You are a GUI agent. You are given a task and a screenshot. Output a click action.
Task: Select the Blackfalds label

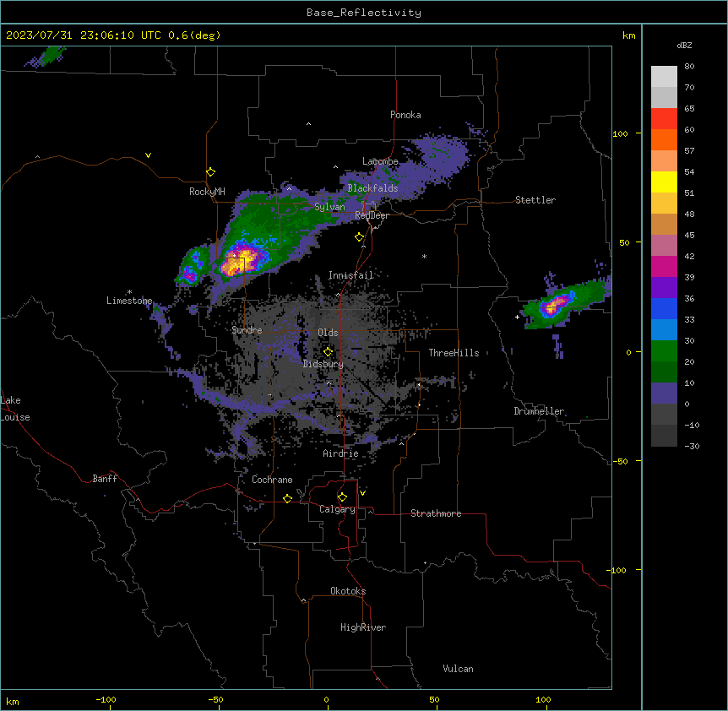372,188
